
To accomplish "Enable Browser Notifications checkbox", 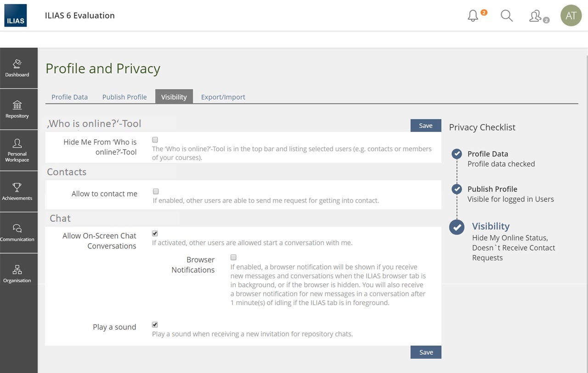I will pyautogui.click(x=233, y=258).
